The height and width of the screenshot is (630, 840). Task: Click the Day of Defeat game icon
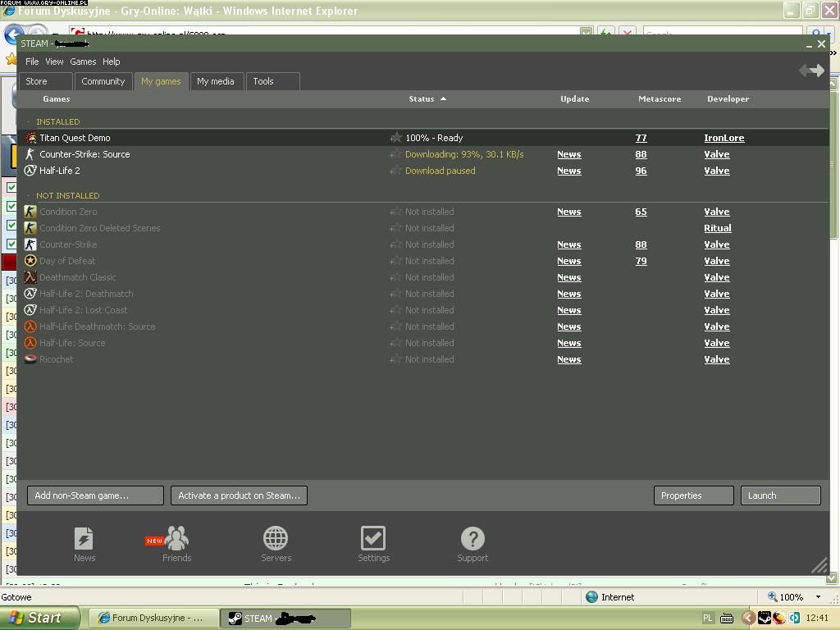tap(30, 261)
